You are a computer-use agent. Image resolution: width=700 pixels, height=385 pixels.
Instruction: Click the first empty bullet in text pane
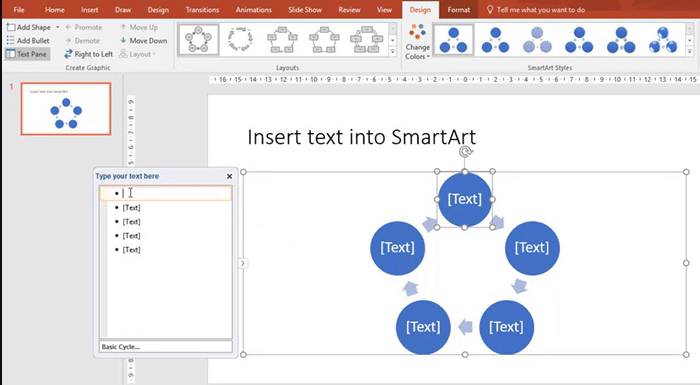click(x=166, y=193)
